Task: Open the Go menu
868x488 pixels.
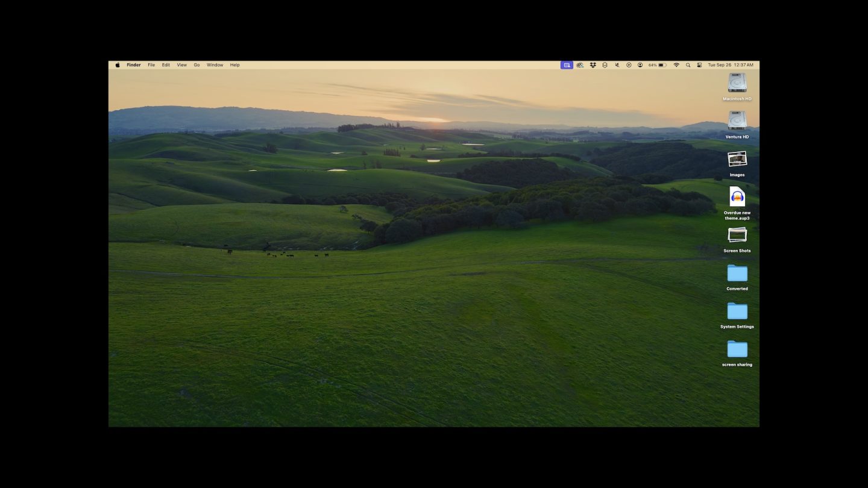Action: [197, 65]
